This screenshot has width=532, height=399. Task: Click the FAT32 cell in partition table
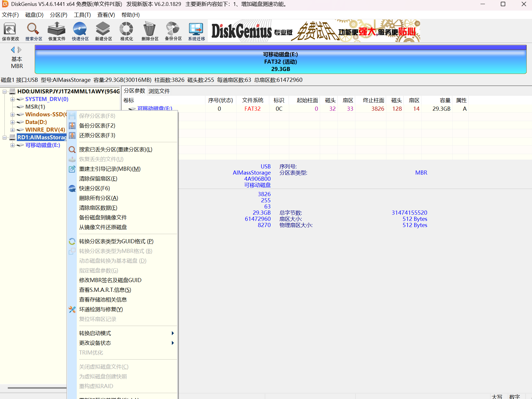(x=252, y=109)
